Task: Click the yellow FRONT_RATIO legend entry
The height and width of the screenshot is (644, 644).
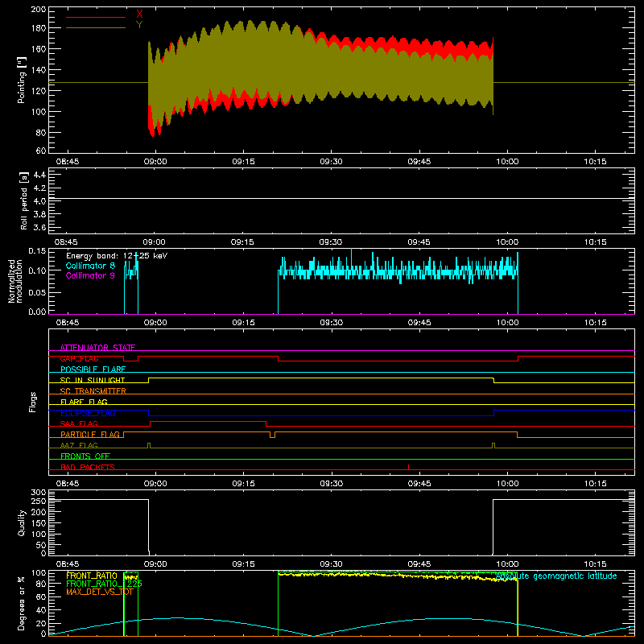Action: point(92,576)
